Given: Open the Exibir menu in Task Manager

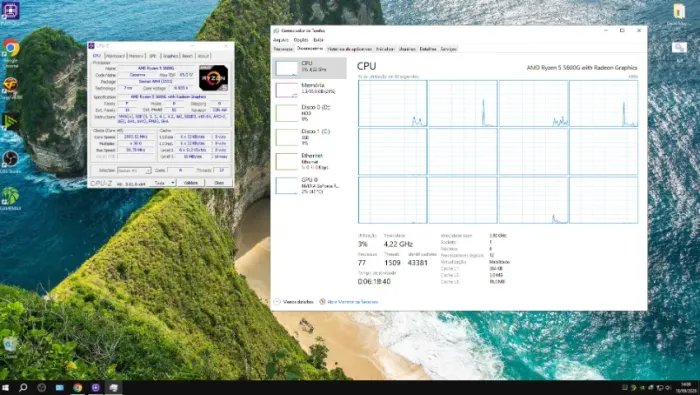Looking at the screenshot, I should pos(318,40).
